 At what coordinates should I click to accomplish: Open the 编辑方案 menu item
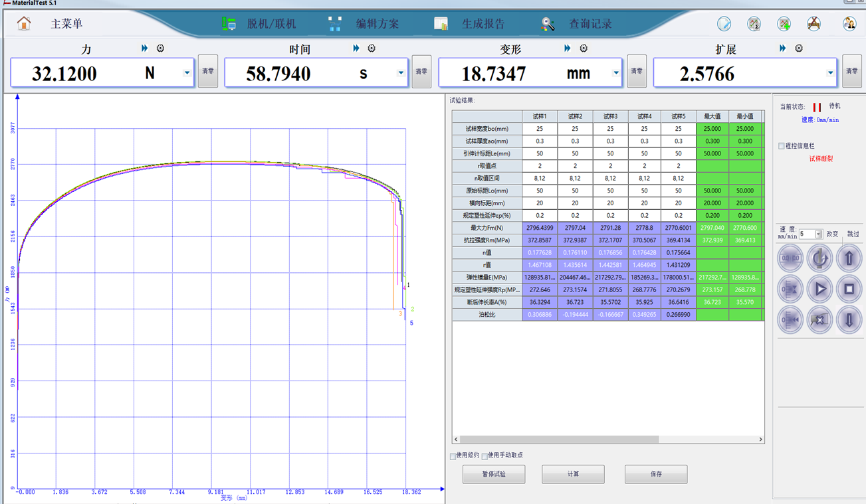point(377,24)
